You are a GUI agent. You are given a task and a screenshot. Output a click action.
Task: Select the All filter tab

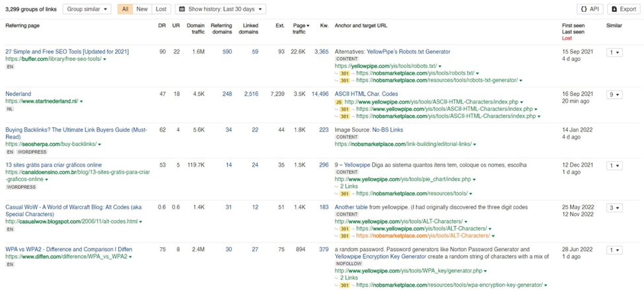125,9
